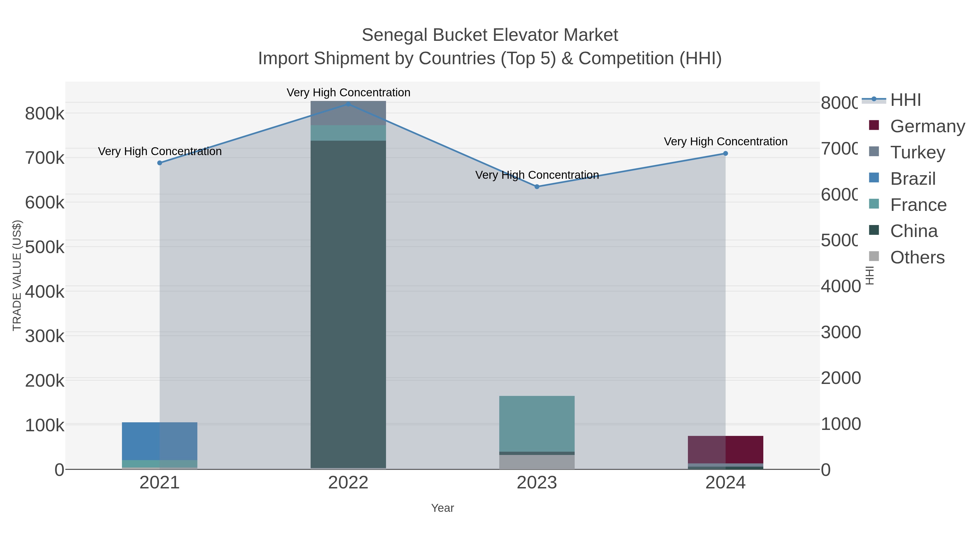Select the Germany bar segment in 2024
This screenshot has width=980, height=551.
725,450
